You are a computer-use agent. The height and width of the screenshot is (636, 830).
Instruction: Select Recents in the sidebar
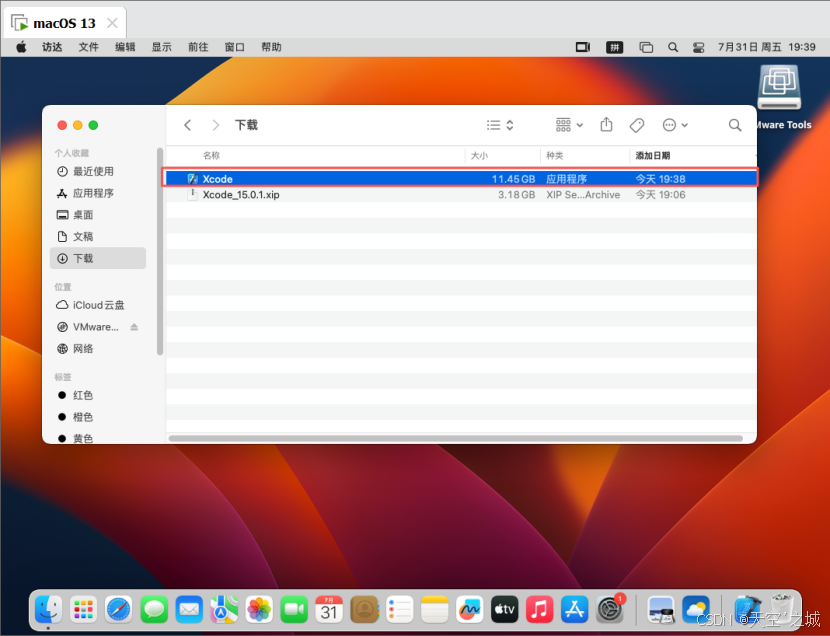(98, 171)
